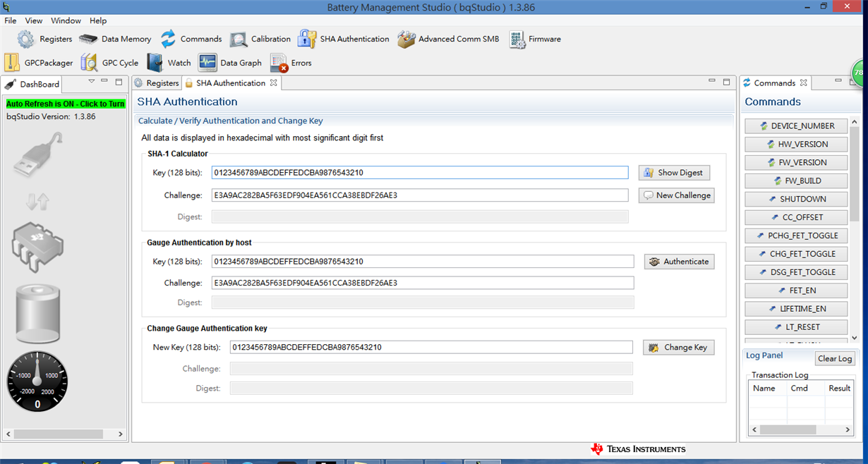This screenshot has height=464, width=868.
Task: Open the Calibration tool
Action: [260, 39]
